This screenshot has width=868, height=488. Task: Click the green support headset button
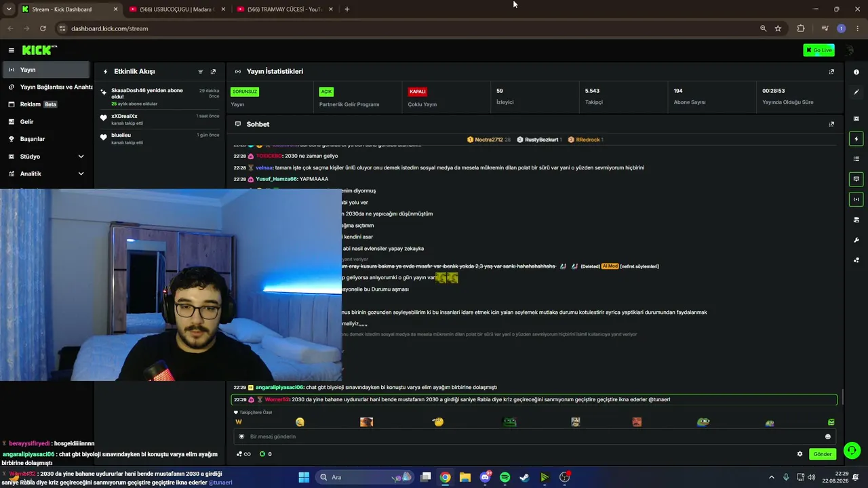[x=852, y=450]
